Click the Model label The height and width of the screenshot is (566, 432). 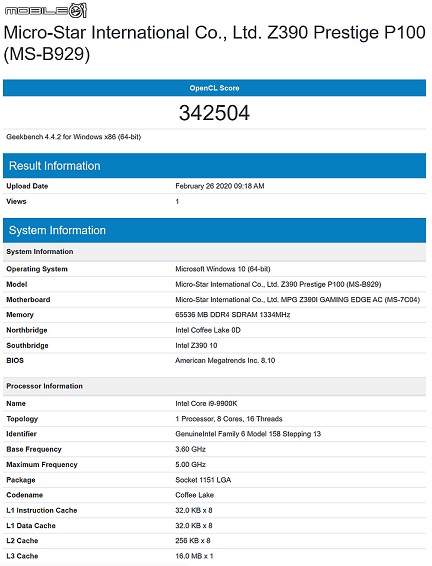click(x=17, y=284)
